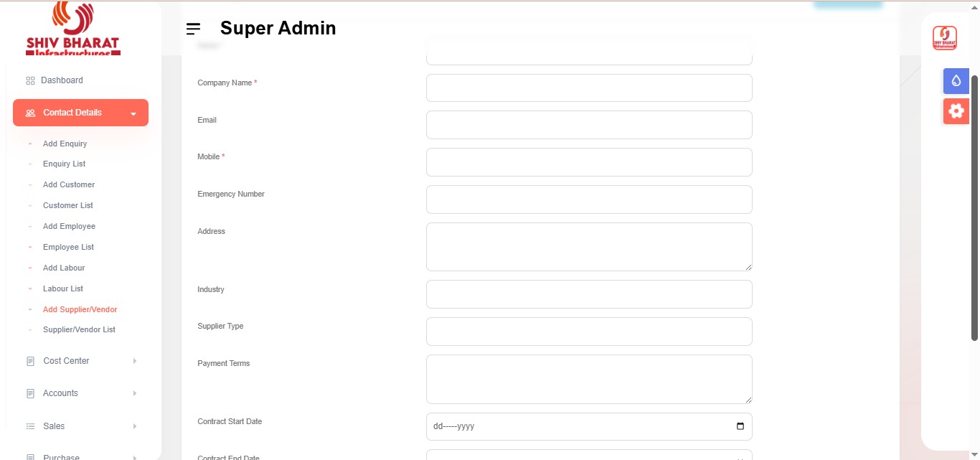Select Add Labour in the sidebar
Image resolution: width=980 pixels, height=460 pixels.
click(x=64, y=268)
